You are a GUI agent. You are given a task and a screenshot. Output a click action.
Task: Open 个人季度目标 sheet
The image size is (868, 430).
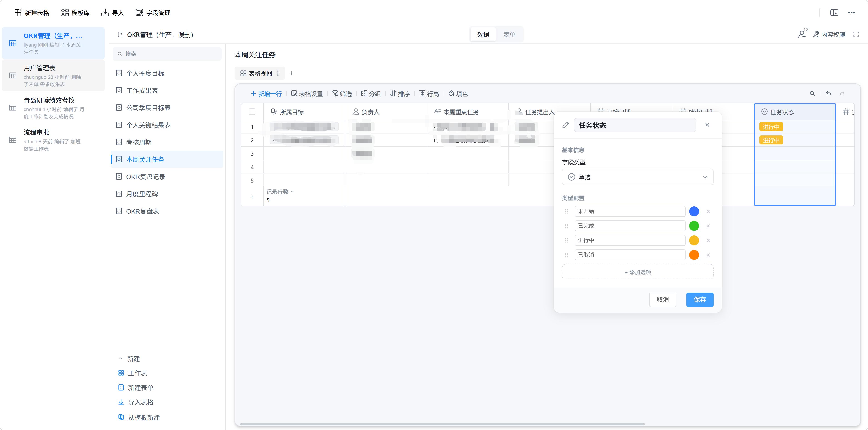point(167,73)
